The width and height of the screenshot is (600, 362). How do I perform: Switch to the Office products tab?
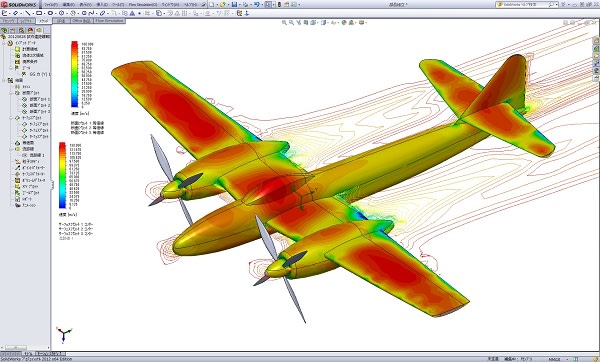[x=81, y=21]
